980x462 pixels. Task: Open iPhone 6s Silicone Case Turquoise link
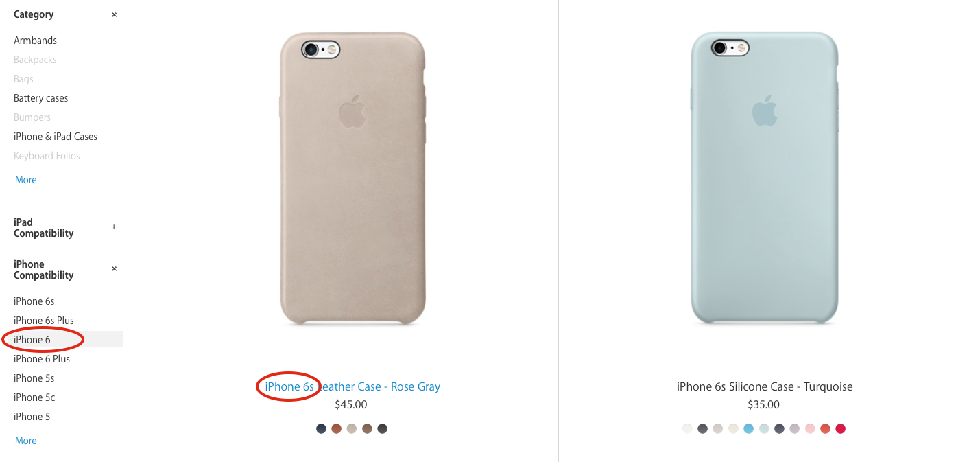(x=765, y=386)
